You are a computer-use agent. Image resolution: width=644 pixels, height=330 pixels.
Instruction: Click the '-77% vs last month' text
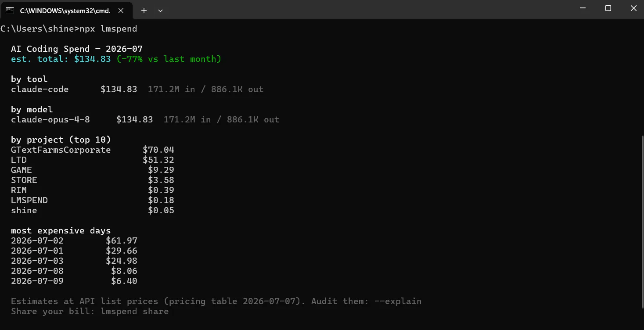click(169, 59)
